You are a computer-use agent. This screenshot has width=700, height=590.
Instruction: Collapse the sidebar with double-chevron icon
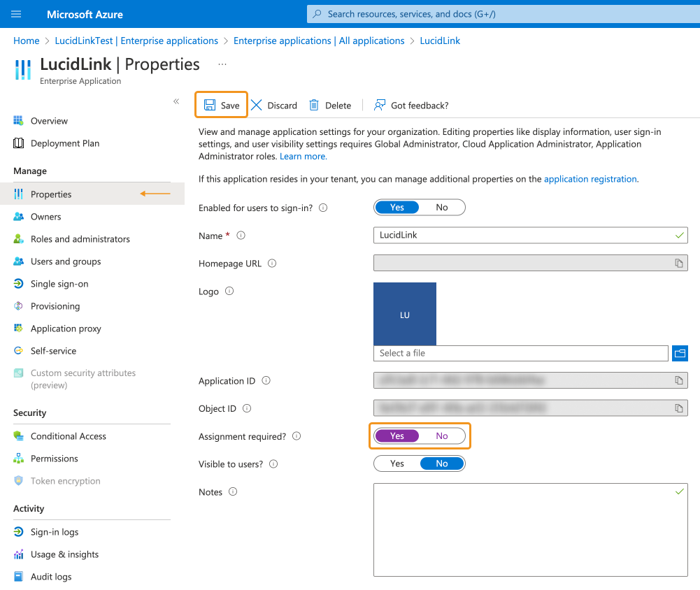click(176, 101)
